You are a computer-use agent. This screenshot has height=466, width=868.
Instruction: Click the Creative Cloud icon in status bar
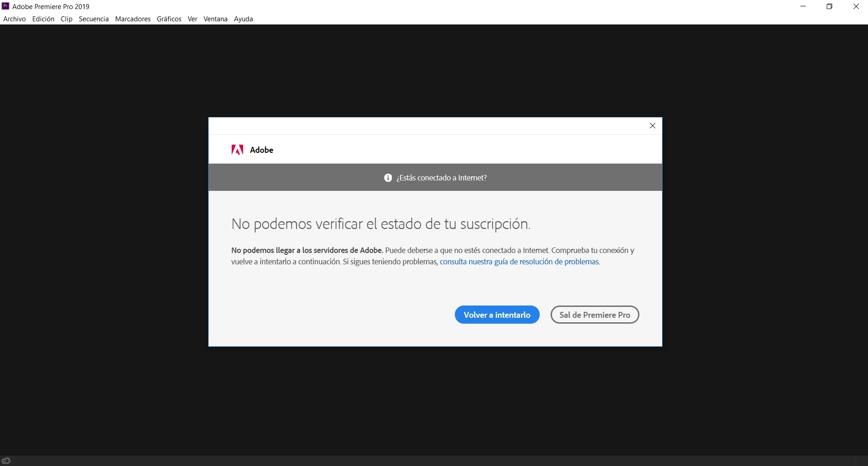[x=6, y=461]
